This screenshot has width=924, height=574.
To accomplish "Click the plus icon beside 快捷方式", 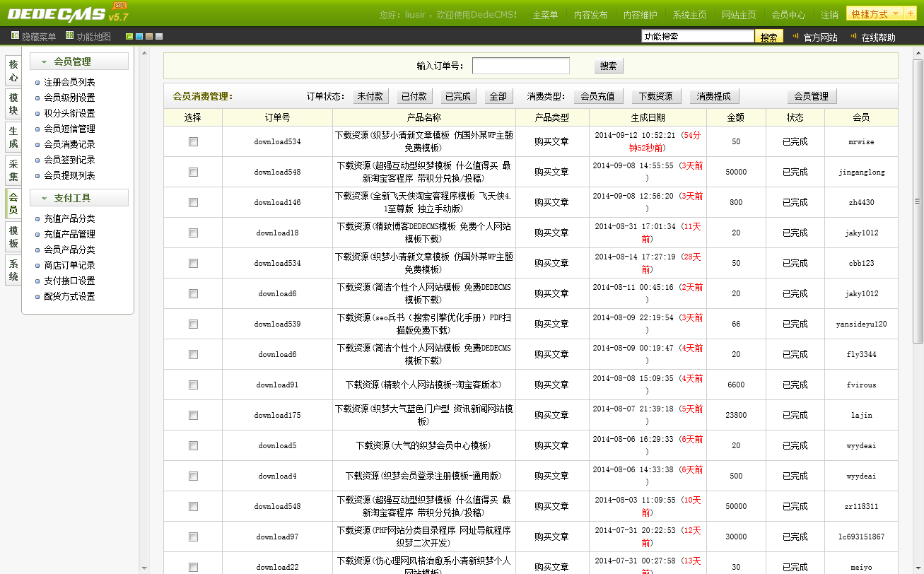I will (x=909, y=14).
